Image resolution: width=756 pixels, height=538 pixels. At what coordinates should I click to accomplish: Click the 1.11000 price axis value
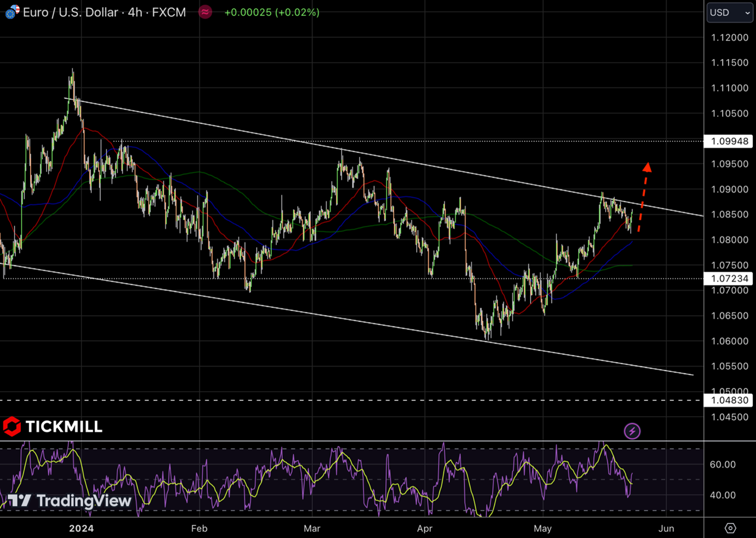point(730,88)
